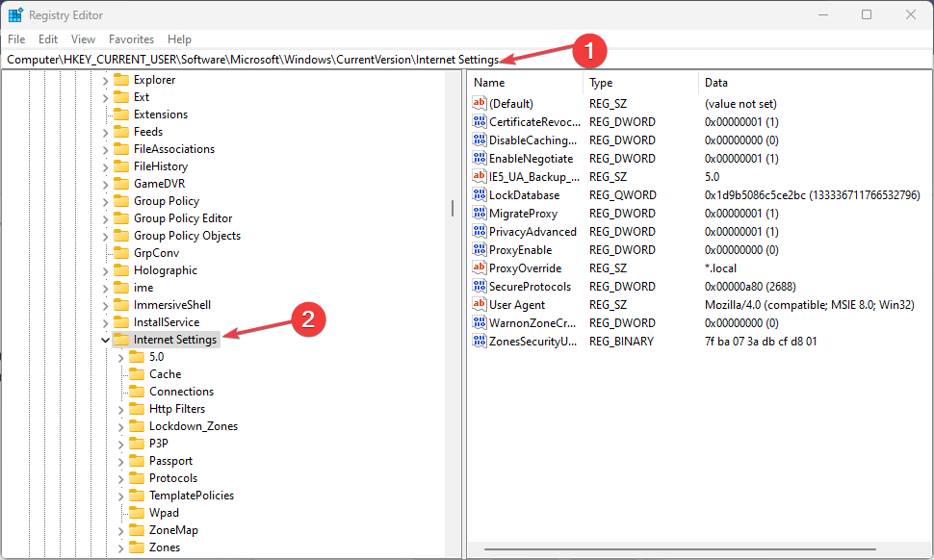Click the Internet Settings folder icon
This screenshot has height=560, width=934.
pyautogui.click(x=121, y=340)
